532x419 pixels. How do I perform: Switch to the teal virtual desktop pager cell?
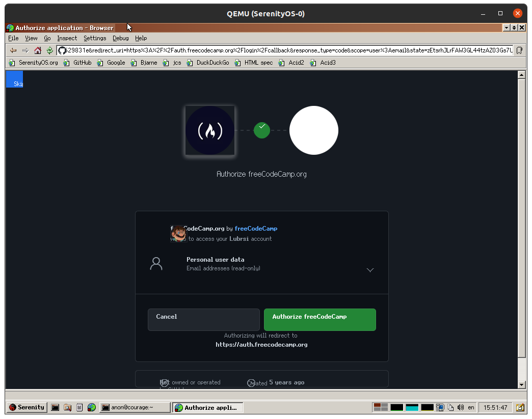[x=412, y=407]
